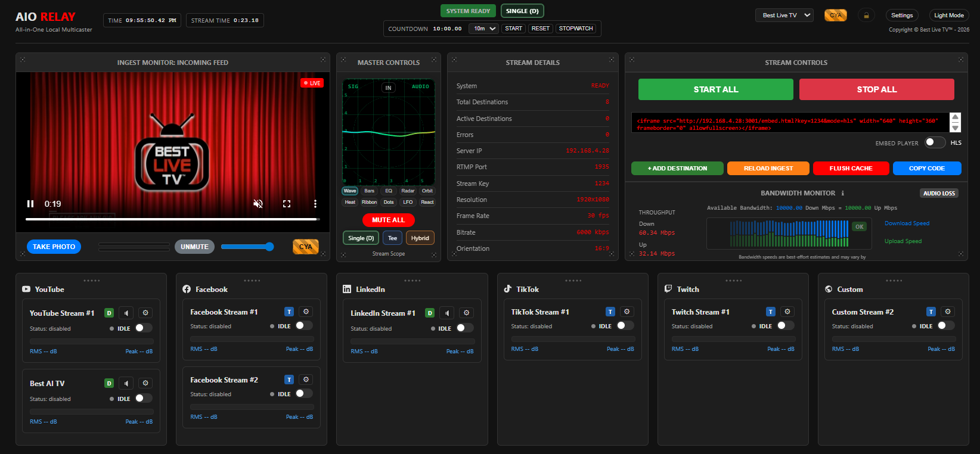The width and height of the screenshot is (980, 454).
Task: Switch to Tee stream mode
Action: pos(392,238)
